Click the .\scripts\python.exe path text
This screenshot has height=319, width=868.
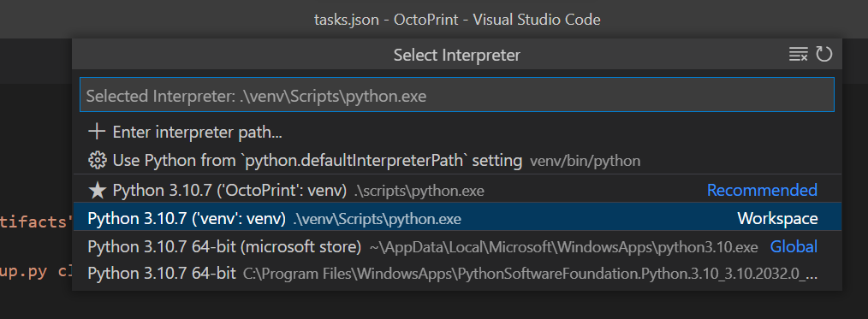(419, 192)
